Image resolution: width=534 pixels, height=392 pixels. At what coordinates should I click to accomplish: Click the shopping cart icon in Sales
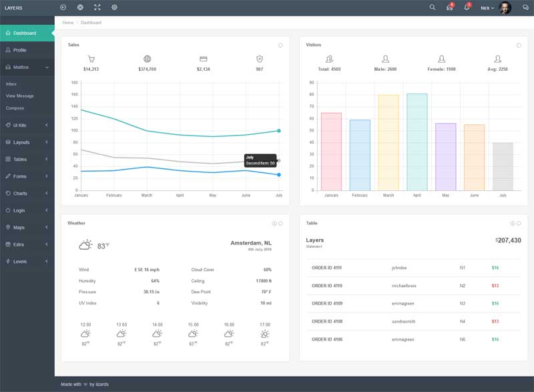pyautogui.click(x=91, y=59)
